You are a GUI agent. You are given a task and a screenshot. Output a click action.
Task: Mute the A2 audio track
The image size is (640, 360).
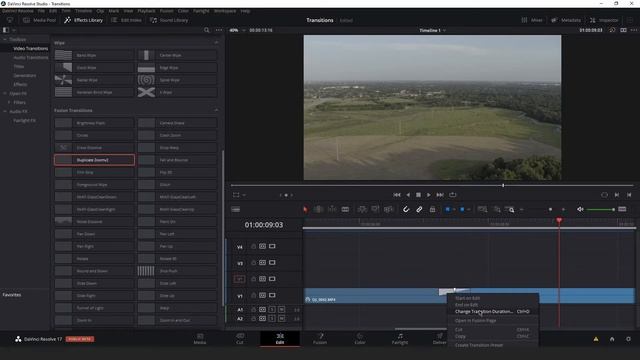point(282,319)
